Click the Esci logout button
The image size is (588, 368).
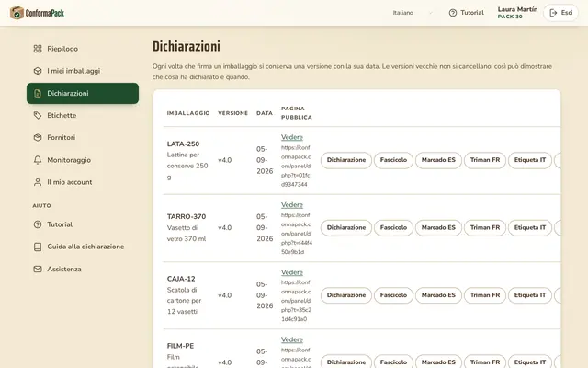tap(560, 13)
